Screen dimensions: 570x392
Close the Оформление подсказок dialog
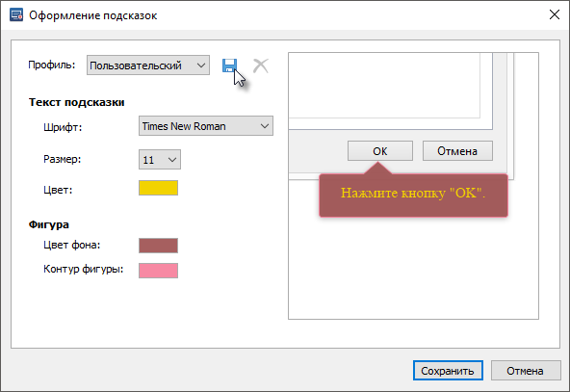coord(555,14)
